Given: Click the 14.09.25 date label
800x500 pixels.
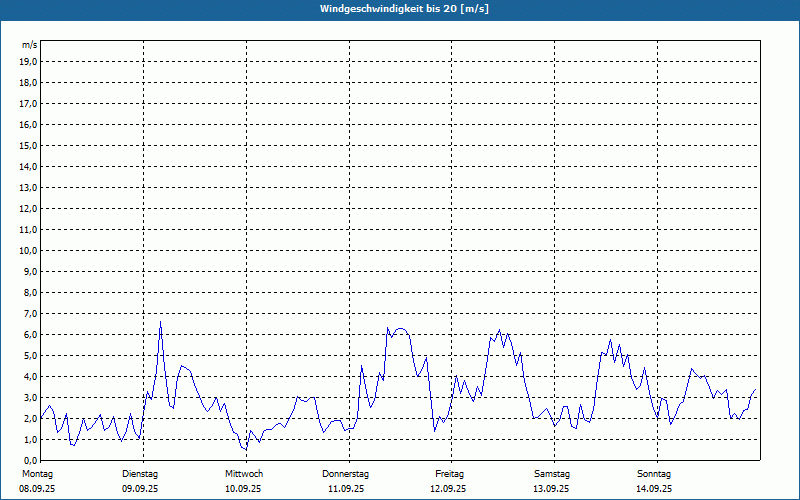Looking at the screenshot, I should pos(654,489).
